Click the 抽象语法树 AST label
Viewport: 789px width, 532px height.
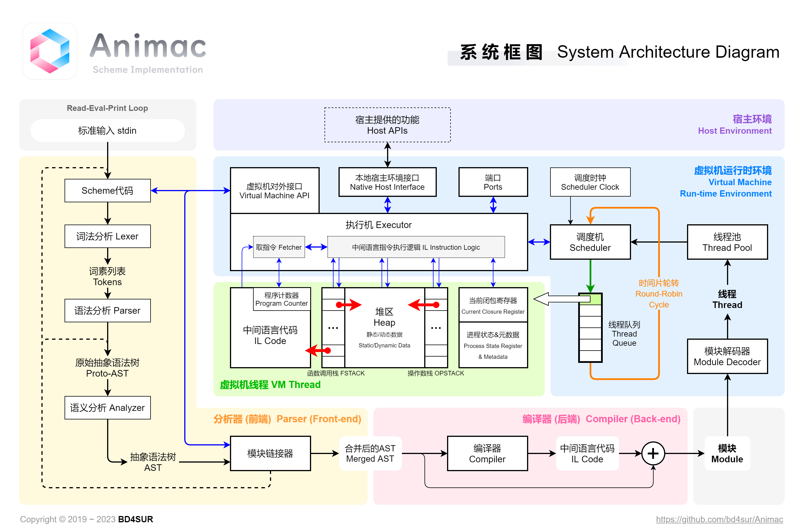[153, 462]
